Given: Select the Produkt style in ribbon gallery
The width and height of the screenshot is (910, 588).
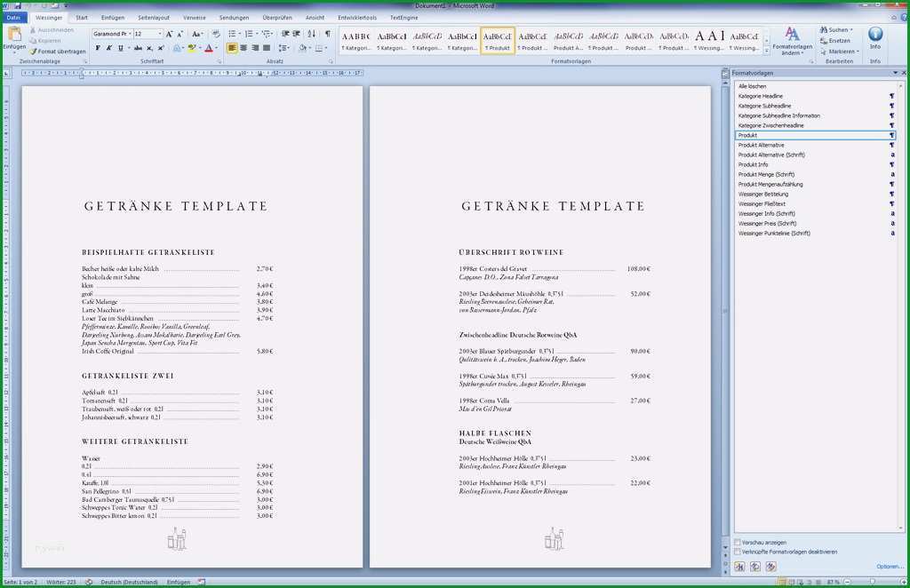Looking at the screenshot, I should (x=498, y=41).
